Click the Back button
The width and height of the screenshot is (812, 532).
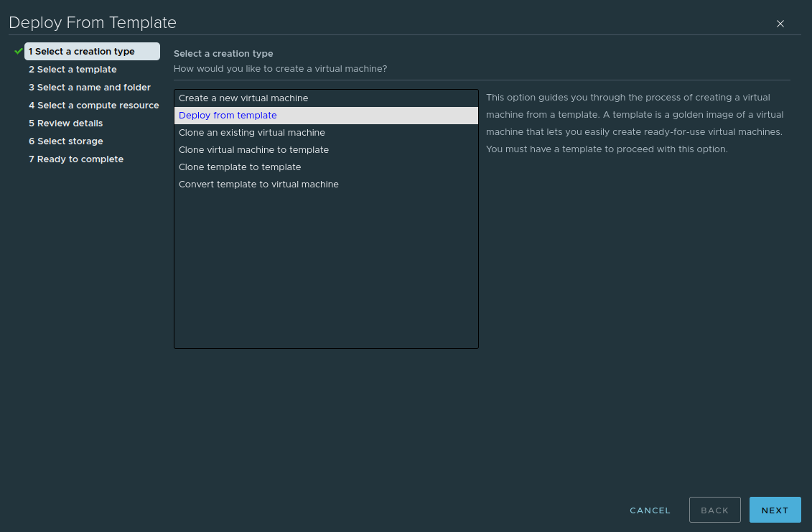click(x=714, y=510)
